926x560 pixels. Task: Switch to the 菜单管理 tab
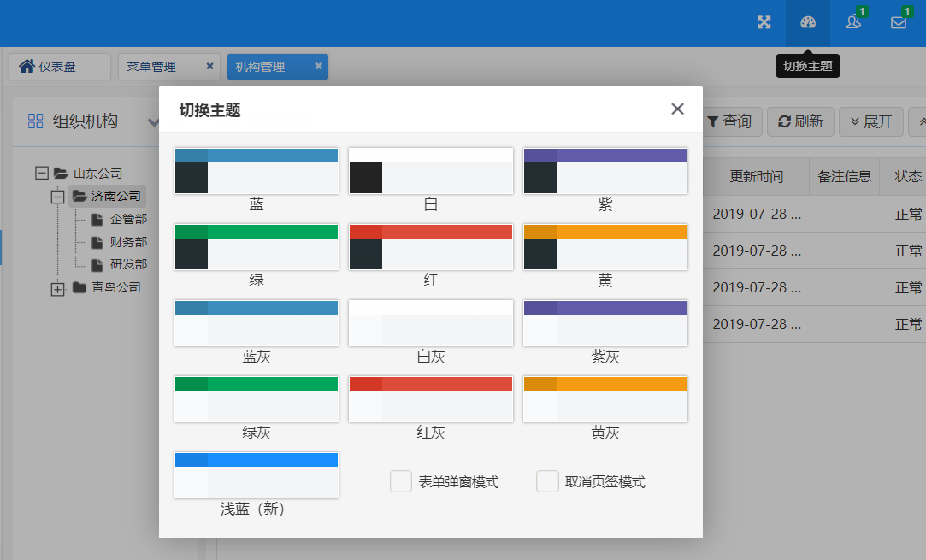[169, 67]
